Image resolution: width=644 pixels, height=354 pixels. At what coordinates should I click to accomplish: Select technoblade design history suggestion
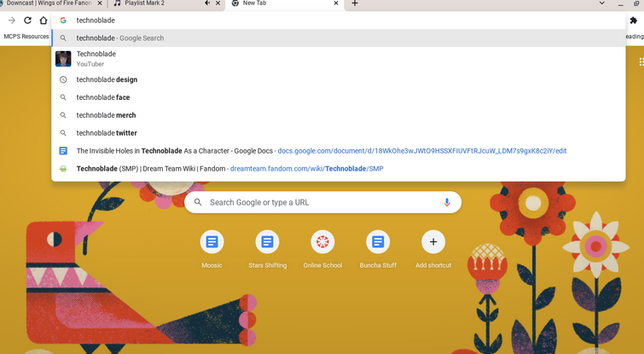coord(339,79)
